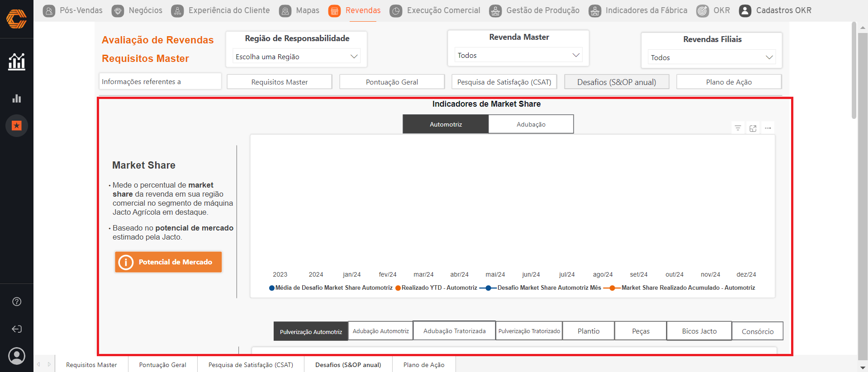868x372 pixels.
Task: Switch to bottom Pontuação Geral page tab
Action: click(x=162, y=365)
